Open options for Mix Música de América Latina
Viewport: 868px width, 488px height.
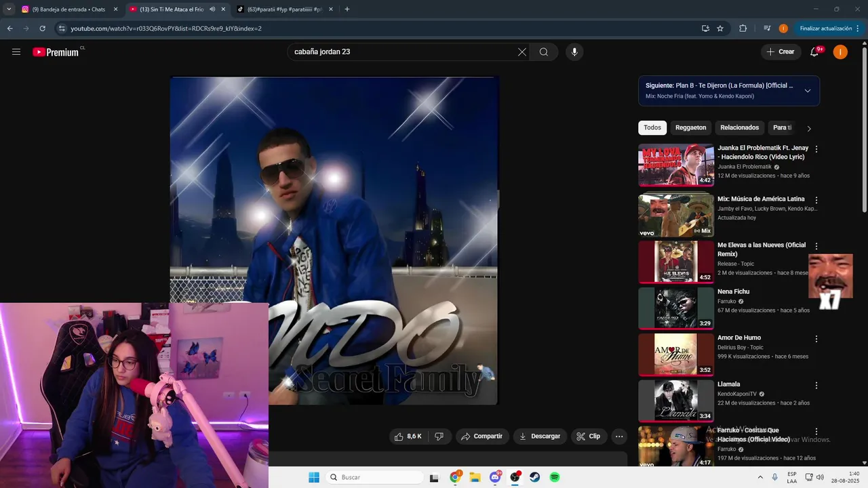pyautogui.click(x=816, y=200)
